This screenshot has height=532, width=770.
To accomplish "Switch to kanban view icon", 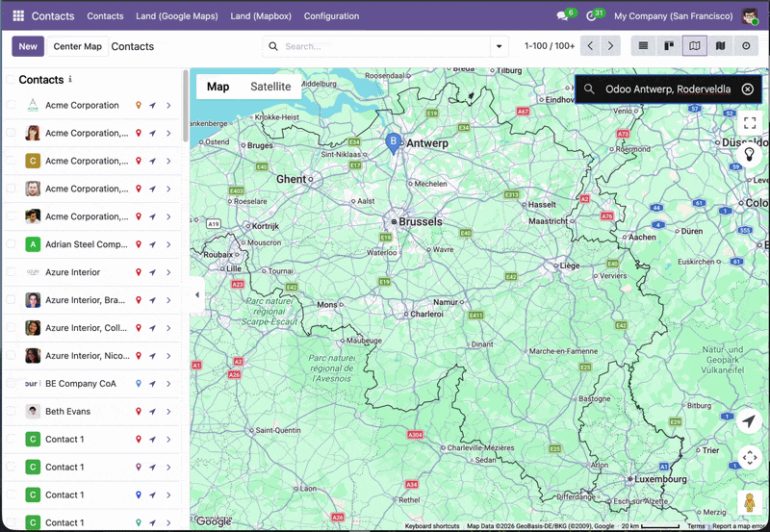I will point(669,45).
